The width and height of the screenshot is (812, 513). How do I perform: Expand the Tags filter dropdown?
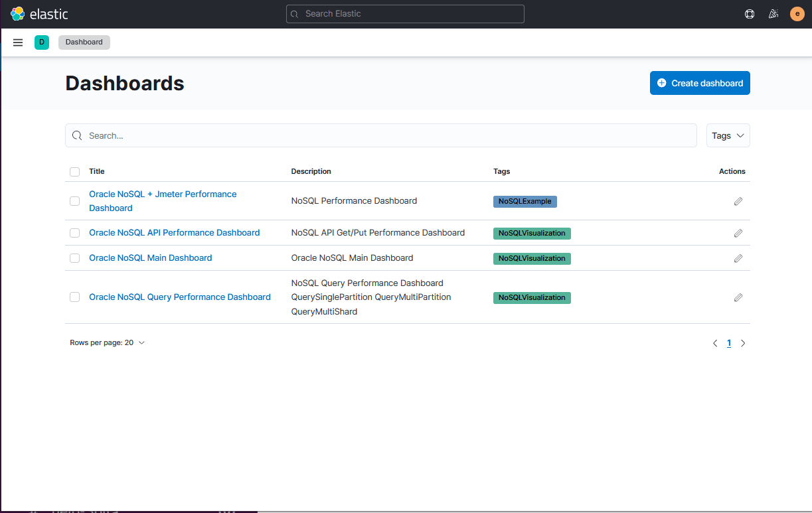728,135
